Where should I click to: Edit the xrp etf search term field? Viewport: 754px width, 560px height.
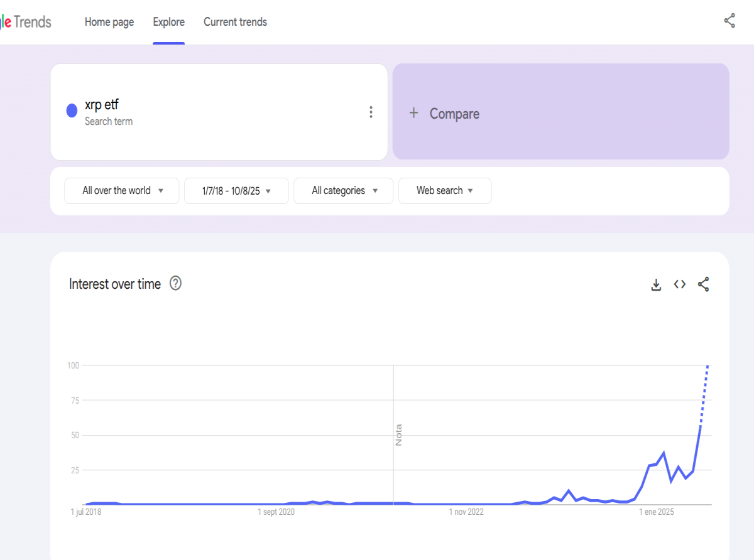click(x=219, y=112)
